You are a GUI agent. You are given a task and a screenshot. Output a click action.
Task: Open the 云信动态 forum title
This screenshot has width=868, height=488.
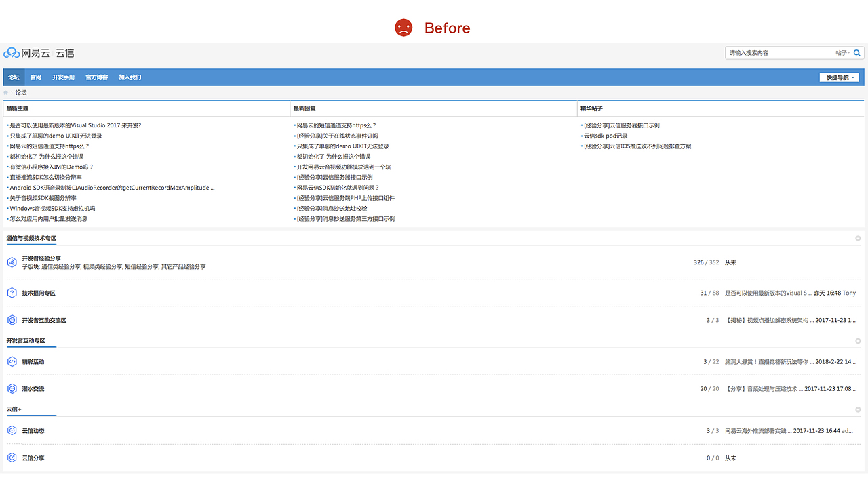point(33,430)
